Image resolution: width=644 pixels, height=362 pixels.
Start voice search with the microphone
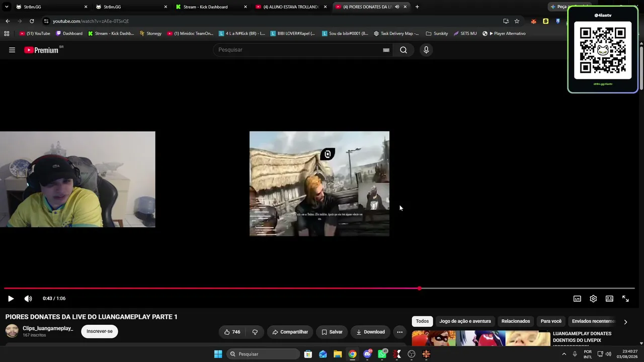click(x=426, y=50)
